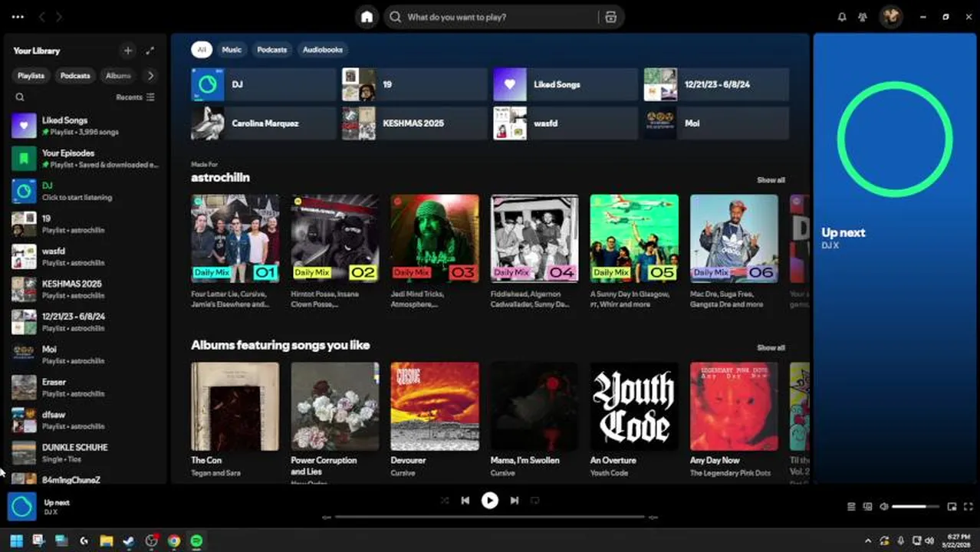The width and height of the screenshot is (980, 552).
Task: Open the Carolina Marquez shortcut tile
Action: tap(263, 123)
